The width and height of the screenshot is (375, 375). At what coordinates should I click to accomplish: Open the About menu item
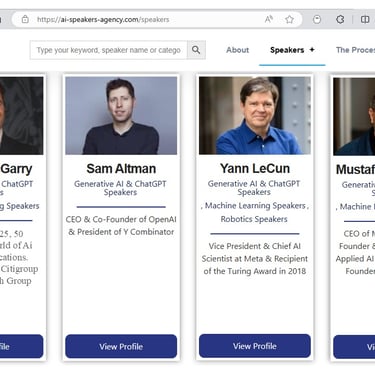pyautogui.click(x=237, y=50)
